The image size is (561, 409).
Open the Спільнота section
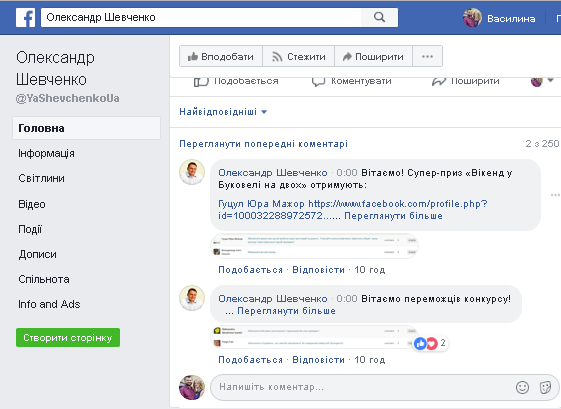click(x=44, y=279)
